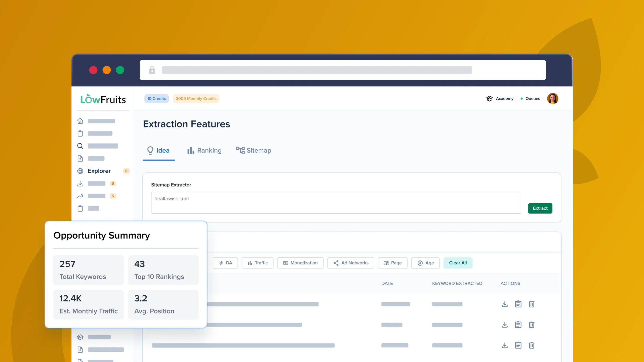This screenshot has width=644, height=362.
Task: Open the trending arrow icon in the sidebar
Action: click(x=80, y=196)
